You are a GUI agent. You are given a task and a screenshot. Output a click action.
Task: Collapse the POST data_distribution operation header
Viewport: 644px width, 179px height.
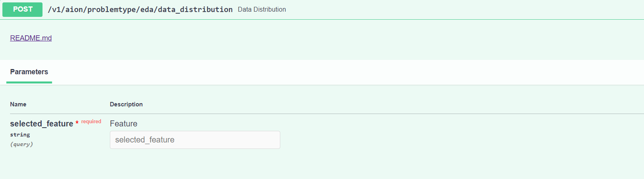pos(441,9)
